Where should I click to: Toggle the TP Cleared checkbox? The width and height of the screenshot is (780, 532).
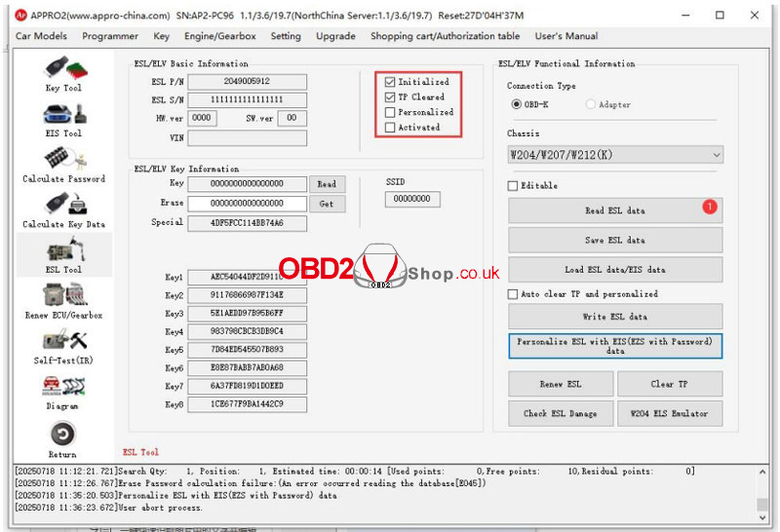[x=390, y=97]
